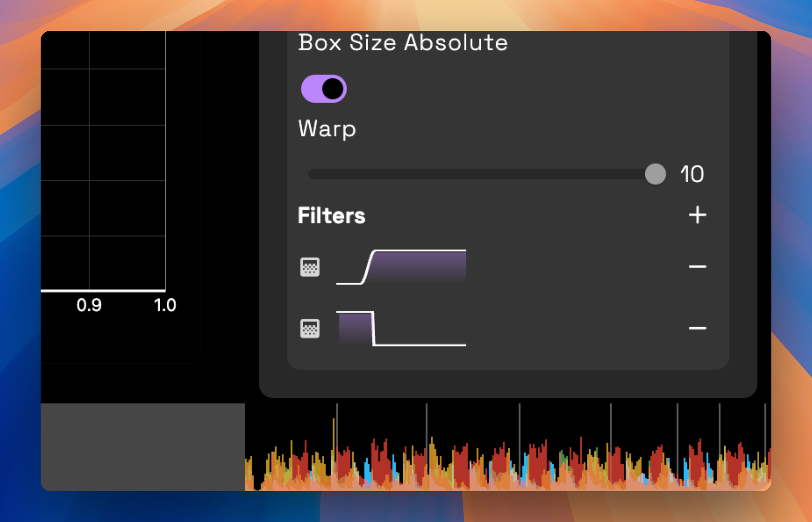Remove the high-pass filter with minus icon

click(697, 267)
